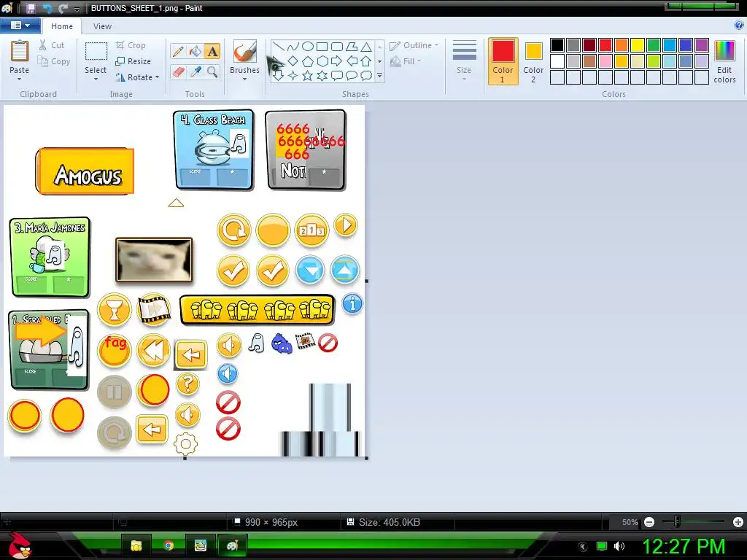Click the Copy button
747x560 pixels.
(54, 61)
